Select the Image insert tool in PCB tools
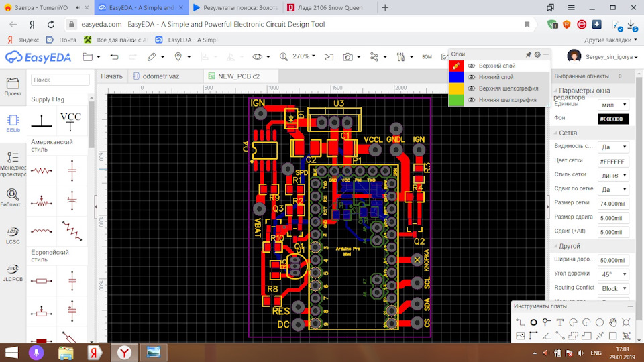 (521, 336)
